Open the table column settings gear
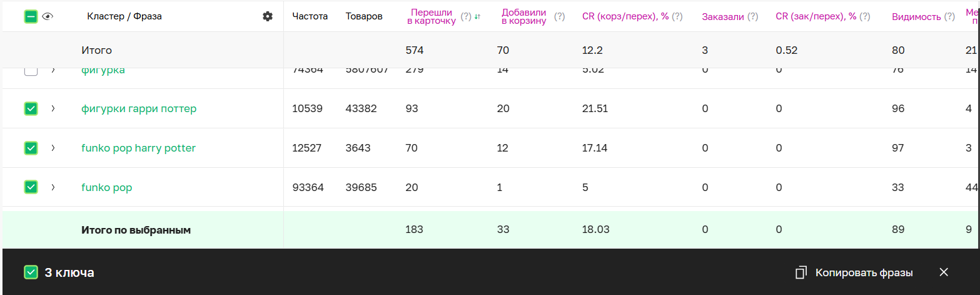The image size is (980, 295). 268,16
